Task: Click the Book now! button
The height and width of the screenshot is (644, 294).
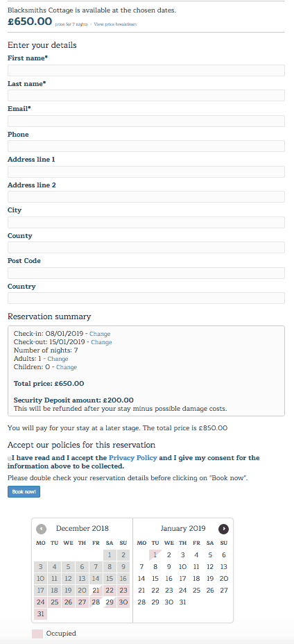Action: pos(24,491)
